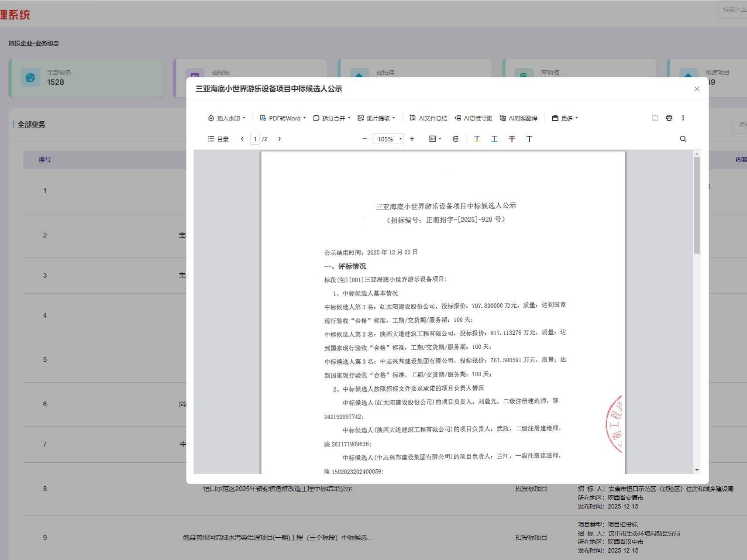Screen dimensions: 747x560
Task: Go to the next PDF page
Action: [x=279, y=139]
